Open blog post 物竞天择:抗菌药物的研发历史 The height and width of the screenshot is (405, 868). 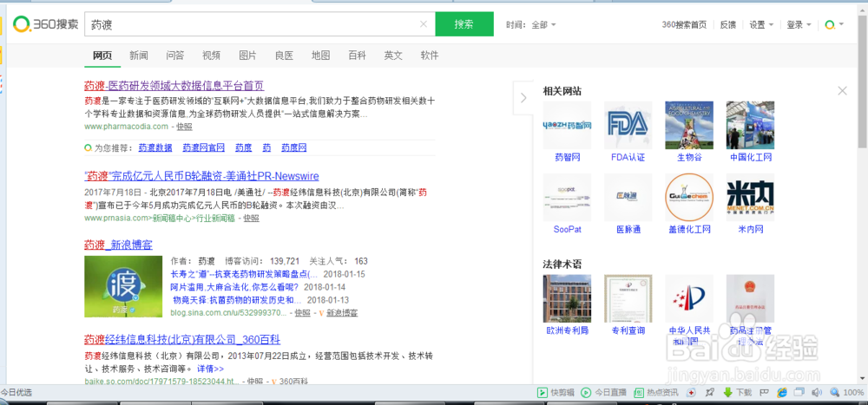pos(238,300)
